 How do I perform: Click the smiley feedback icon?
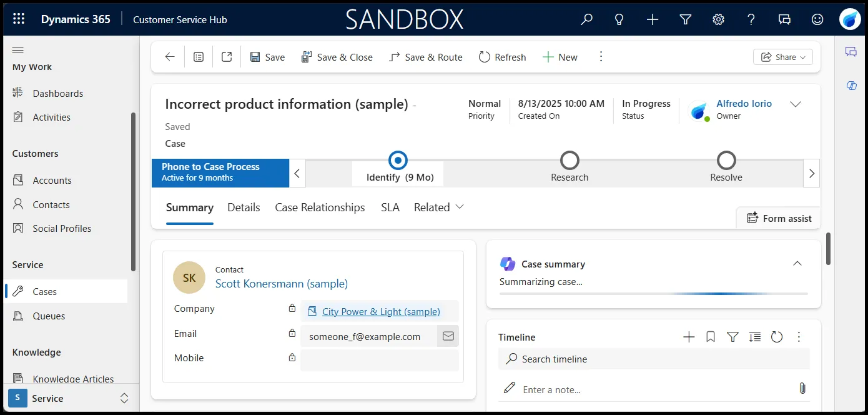817,19
